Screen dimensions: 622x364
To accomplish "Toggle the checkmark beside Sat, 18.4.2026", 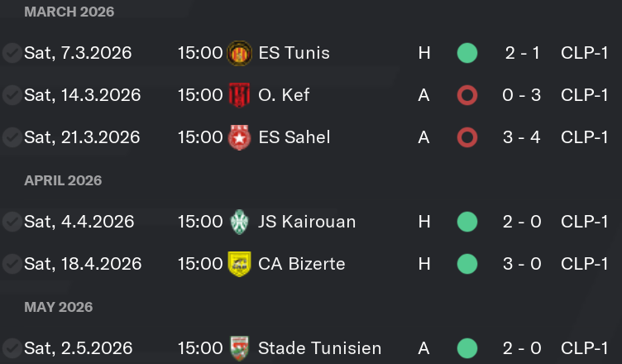I will (x=12, y=264).
